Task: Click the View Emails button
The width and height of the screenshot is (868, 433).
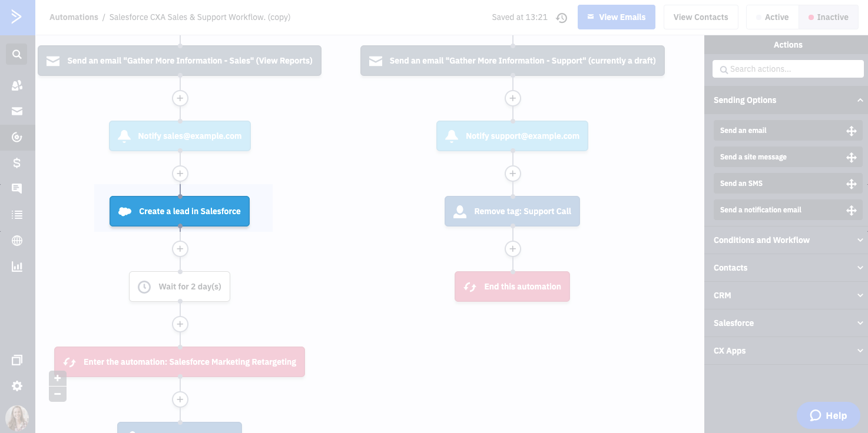Action: coord(617,17)
